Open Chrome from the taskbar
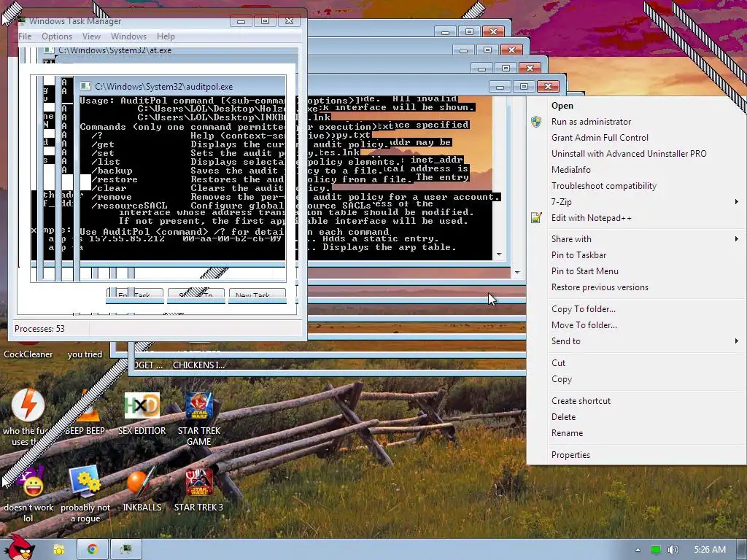Viewport: 747px width, 560px height. [x=93, y=550]
